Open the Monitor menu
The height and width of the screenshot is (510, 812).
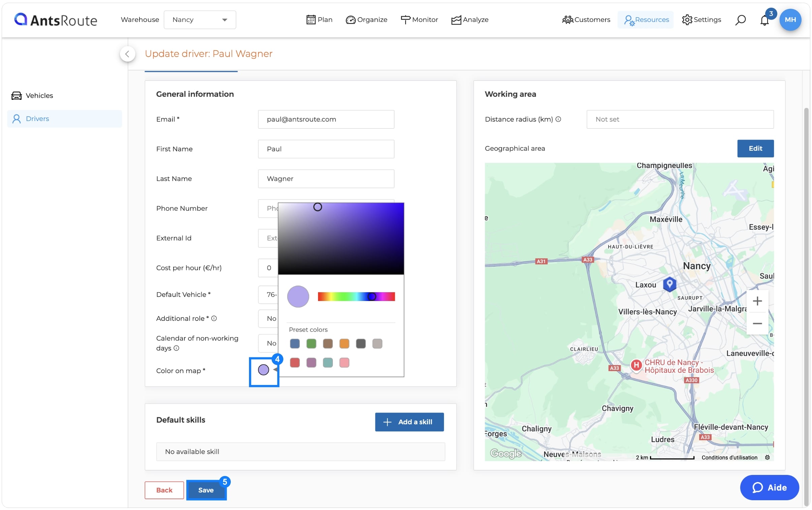419,20
